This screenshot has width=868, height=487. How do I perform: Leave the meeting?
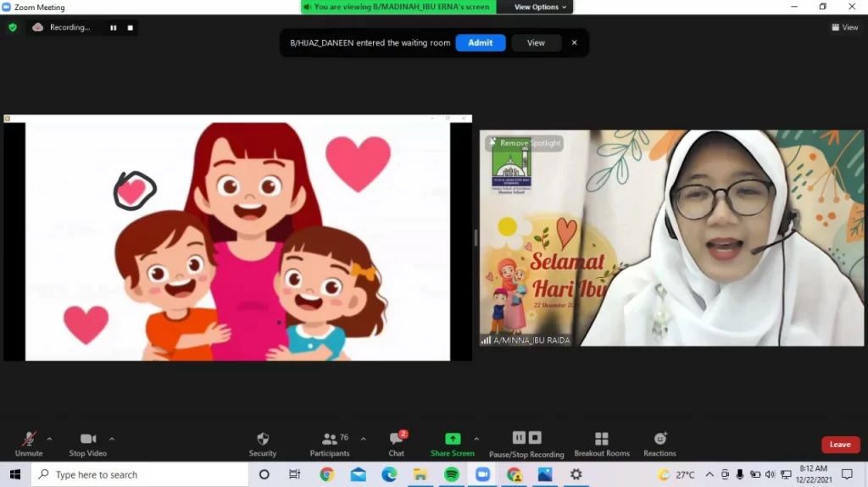[x=840, y=445]
